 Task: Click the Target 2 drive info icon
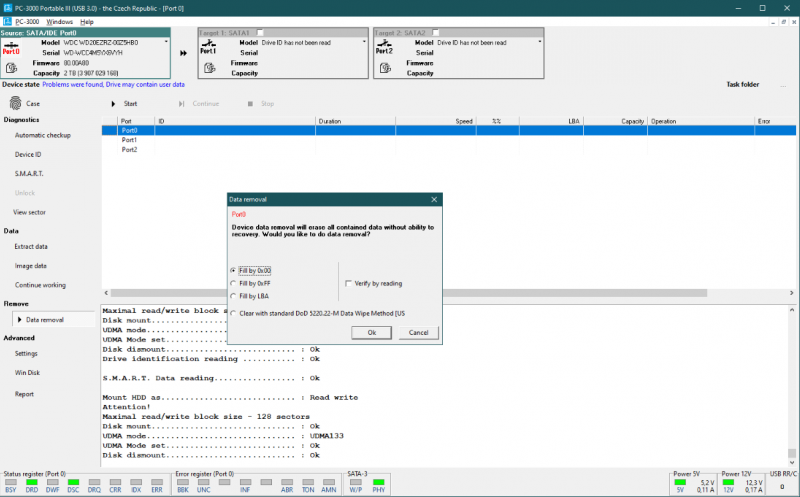[385, 68]
